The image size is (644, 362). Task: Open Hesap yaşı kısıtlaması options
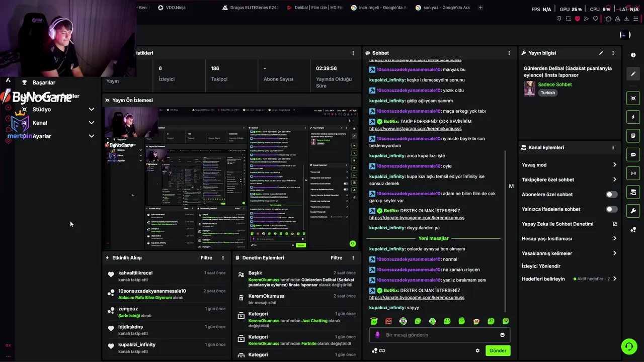click(x=569, y=239)
